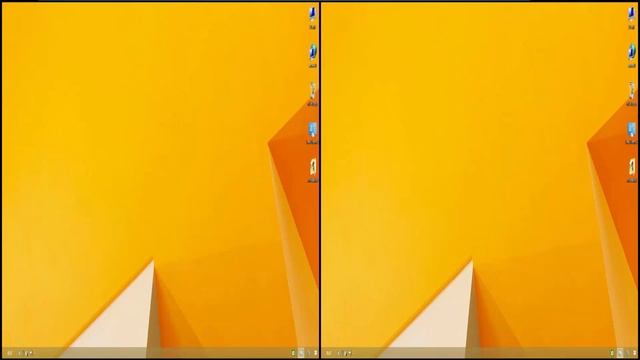Open the topmost blue computer icon on right desktop
The height and width of the screenshot is (360, 640).
click(632, 14)
